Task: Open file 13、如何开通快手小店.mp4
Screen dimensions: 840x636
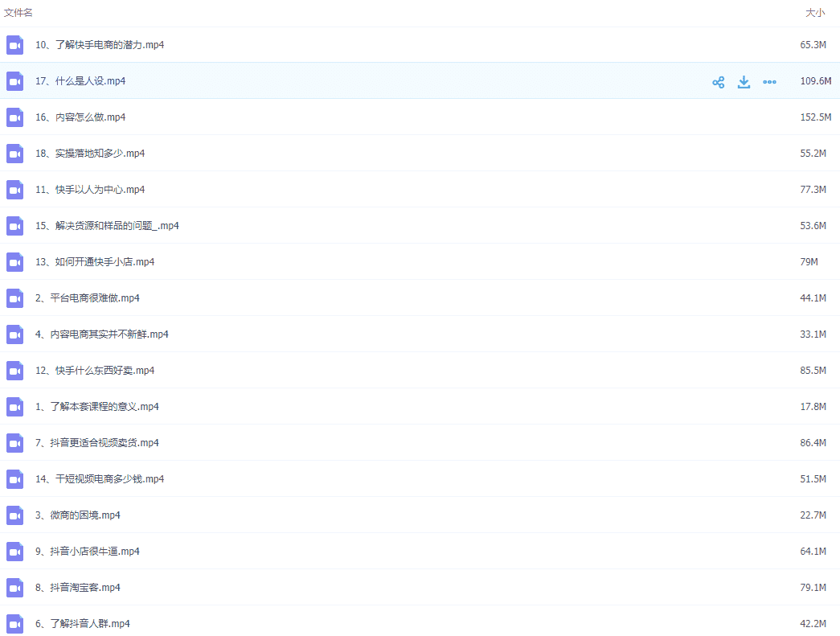Action: [95, 262]
